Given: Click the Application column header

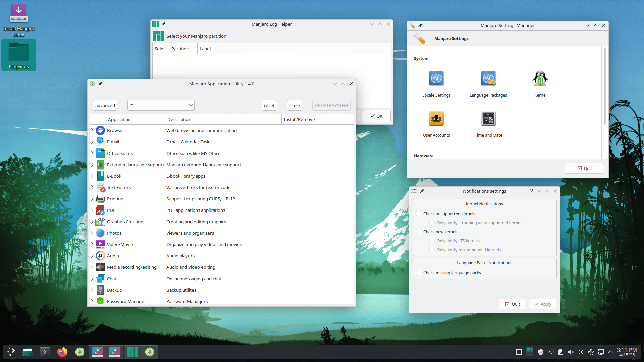Looking at the screenshot, I should (x=135, y=119).
